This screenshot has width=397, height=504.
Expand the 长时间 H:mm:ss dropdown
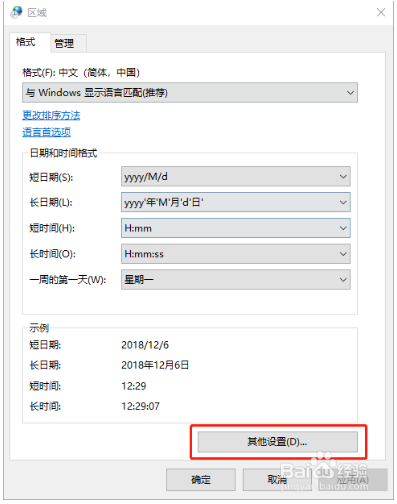click(x=236, y=254)
